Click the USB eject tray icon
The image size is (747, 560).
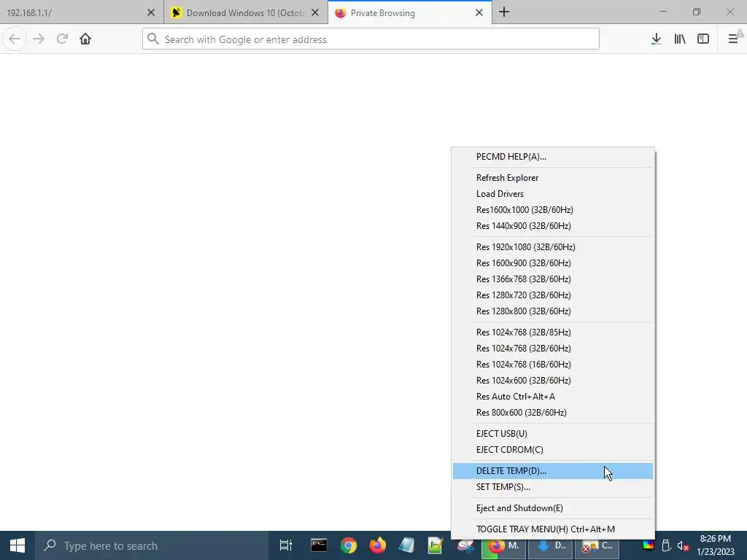click(x=667, y=545)
